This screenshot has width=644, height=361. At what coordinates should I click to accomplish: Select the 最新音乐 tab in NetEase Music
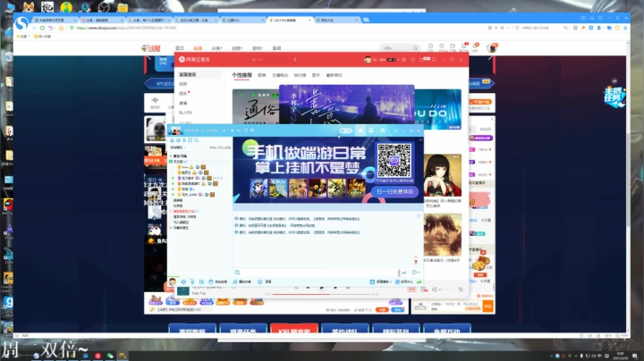334,75
